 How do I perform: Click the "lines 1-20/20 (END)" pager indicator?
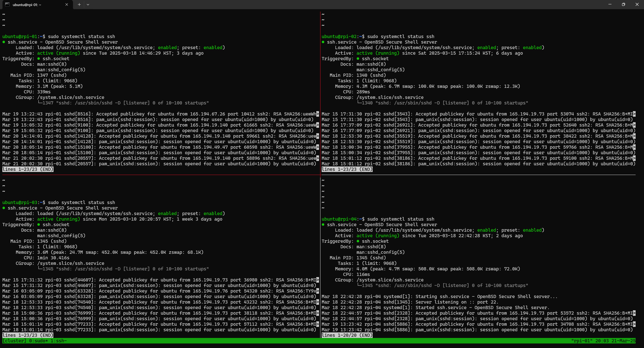click(347, 335)
